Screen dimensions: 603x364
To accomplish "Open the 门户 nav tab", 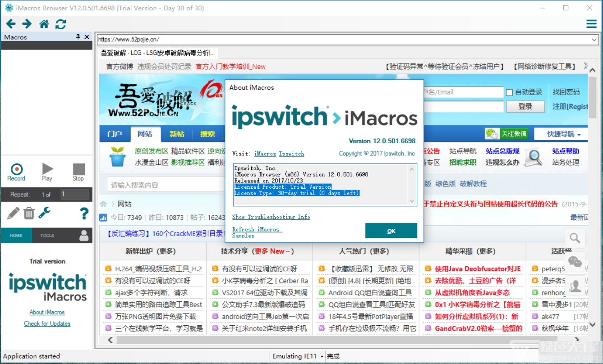I will pos(115,134).
